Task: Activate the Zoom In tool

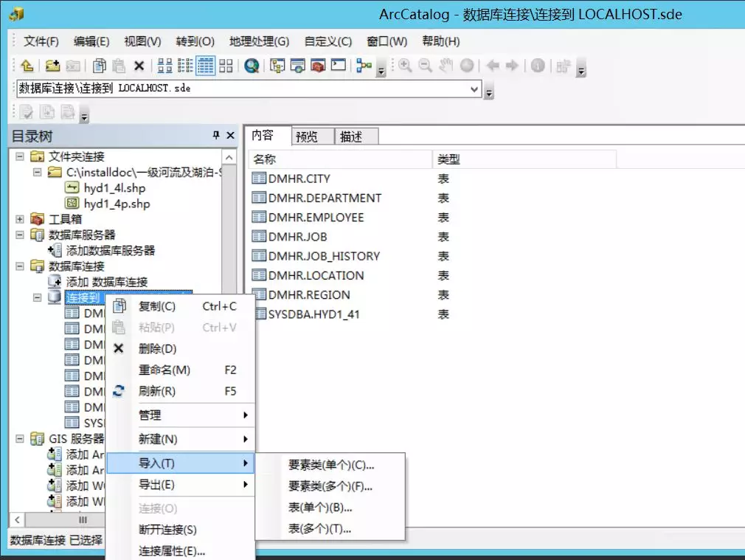Action: tap(403, 65)
